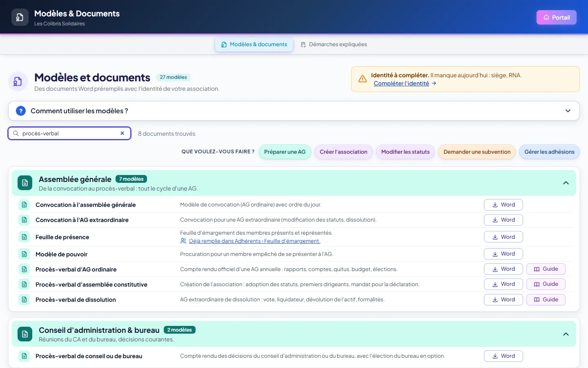Download Word for Feuille de présence

coord(503,237)
